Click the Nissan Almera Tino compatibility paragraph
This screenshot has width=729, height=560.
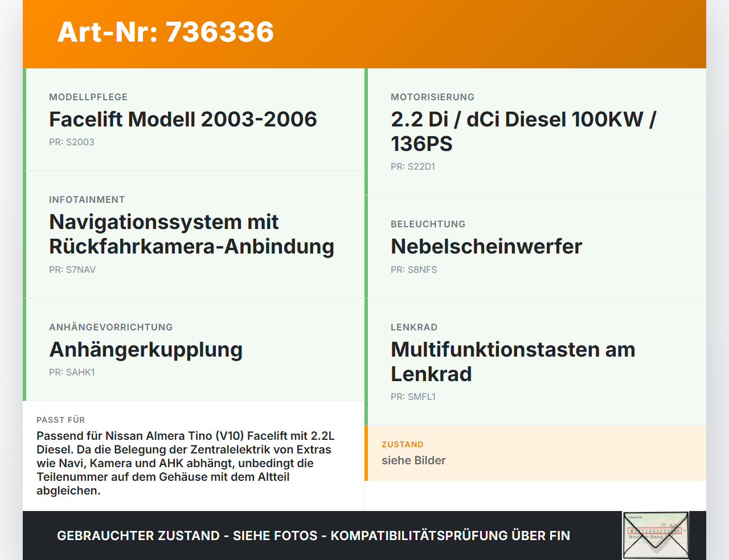[x=186, y=463]
